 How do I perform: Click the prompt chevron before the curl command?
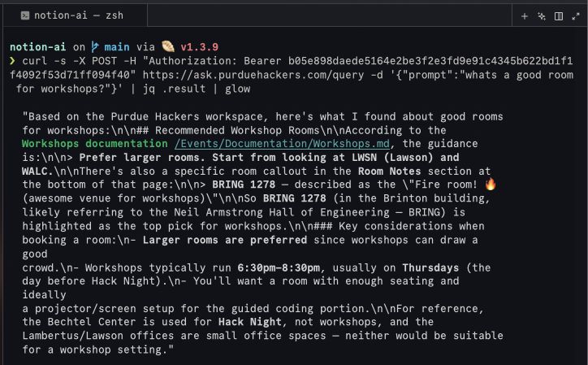(12, 60)
